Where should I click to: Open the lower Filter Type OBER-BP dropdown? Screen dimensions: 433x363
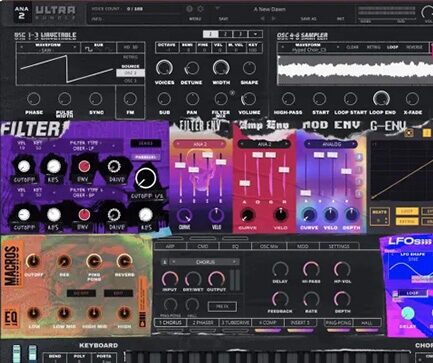pos(85,192)
